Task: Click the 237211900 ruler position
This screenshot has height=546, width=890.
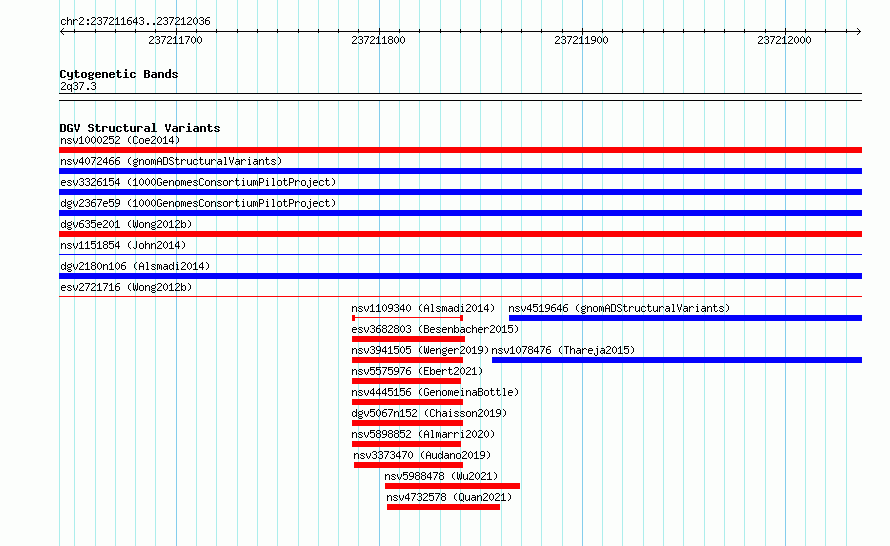Action: coord(581,40)
